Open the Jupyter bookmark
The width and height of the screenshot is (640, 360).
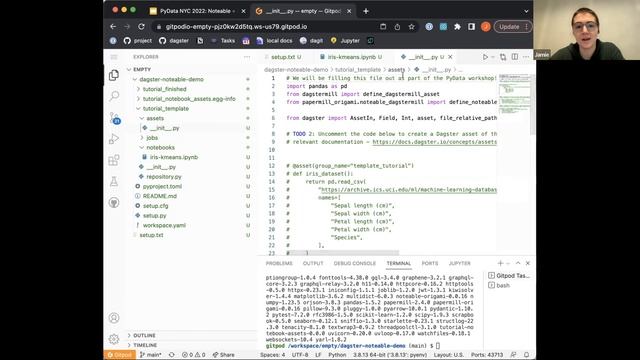(x=345, y=40)
